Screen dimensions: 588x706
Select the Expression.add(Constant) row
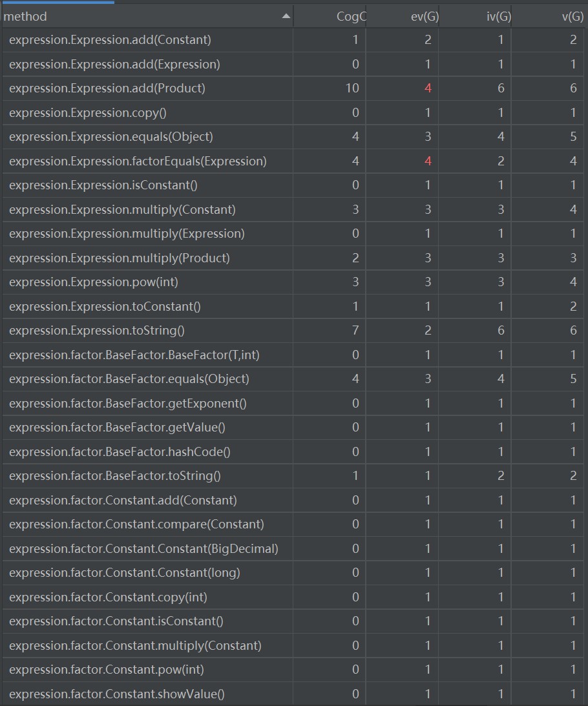tap(110, 40)
